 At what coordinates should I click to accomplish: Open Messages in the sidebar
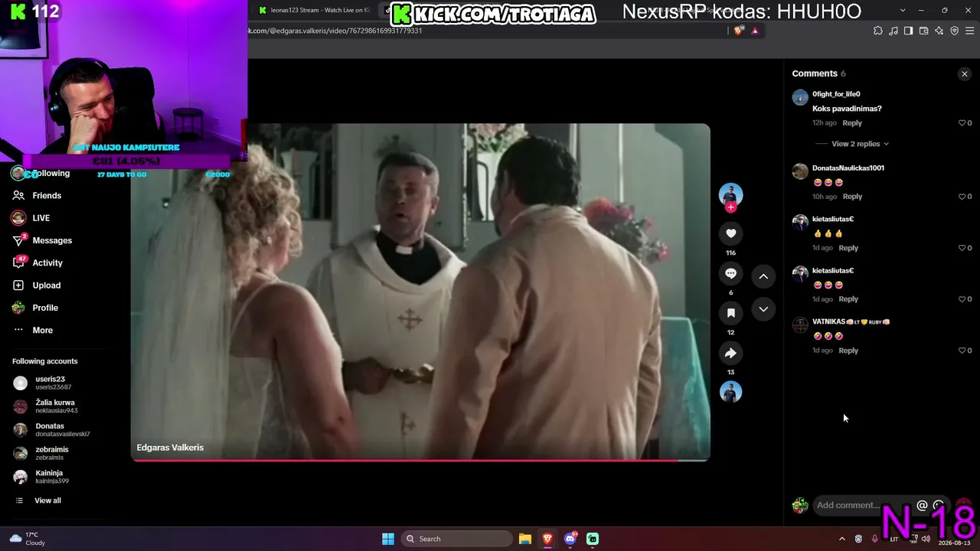click(51, 240)
